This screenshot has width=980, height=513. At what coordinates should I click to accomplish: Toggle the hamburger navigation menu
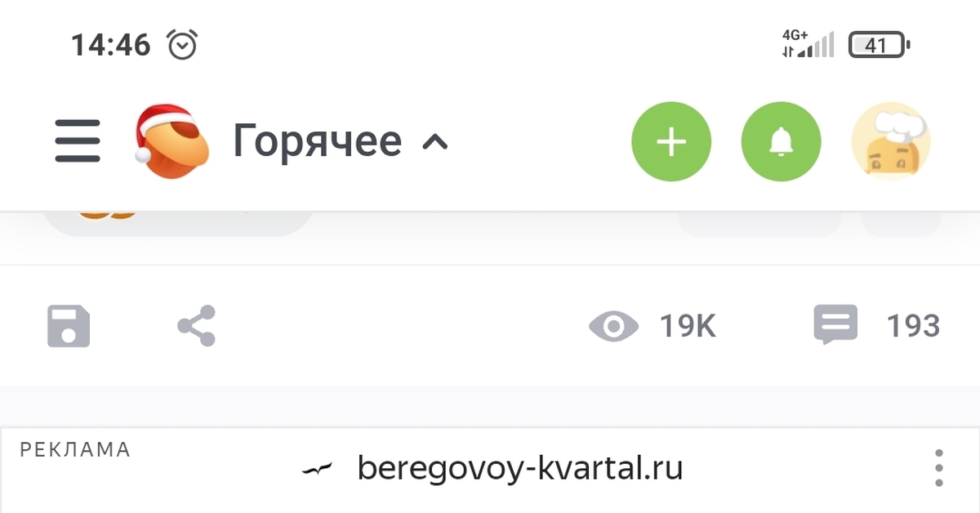point(77,141)
